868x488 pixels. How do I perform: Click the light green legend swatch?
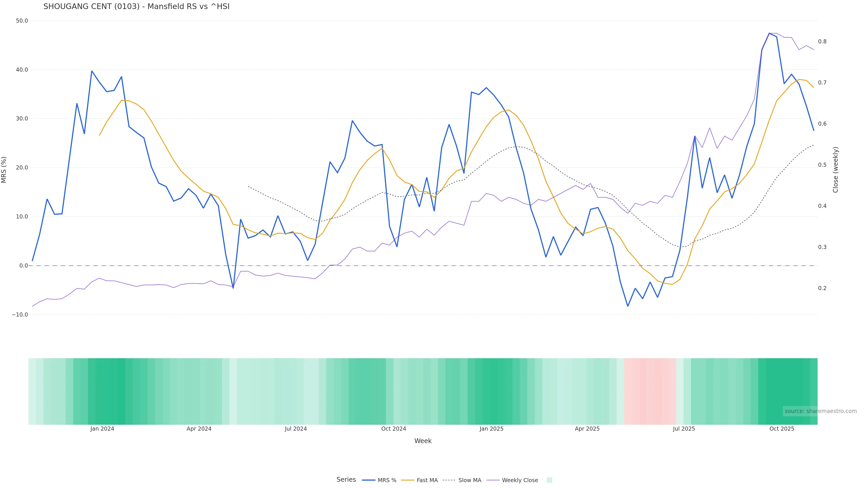549,480
